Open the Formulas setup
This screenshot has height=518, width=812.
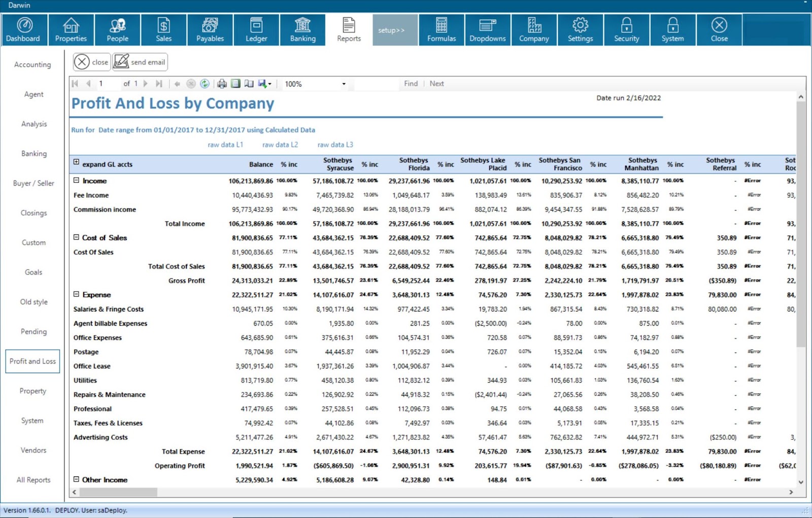click(x=442, y=30)
